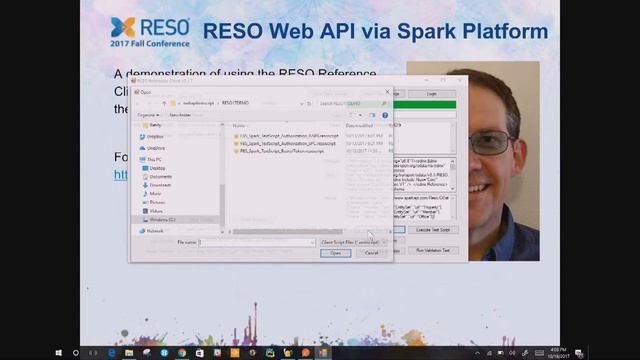This screenshot has width=640, height=360.
Task: Click the Cancel button in the dialog
Action: 371,253
